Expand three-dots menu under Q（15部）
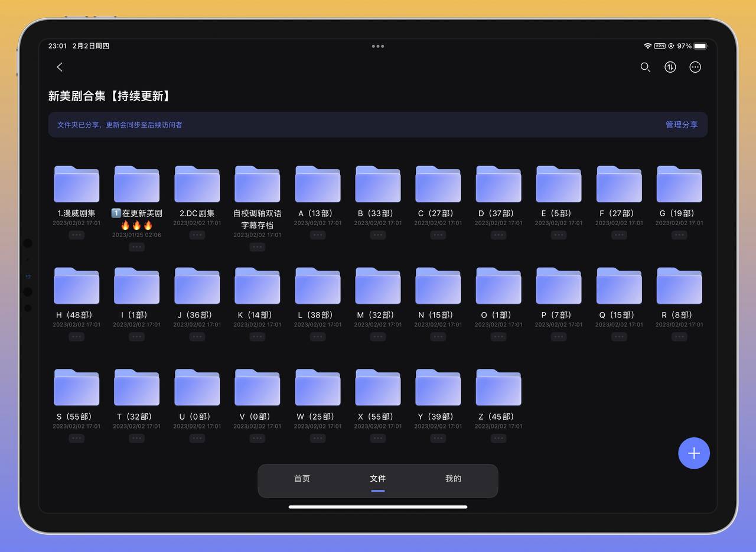 coord(619,337)
